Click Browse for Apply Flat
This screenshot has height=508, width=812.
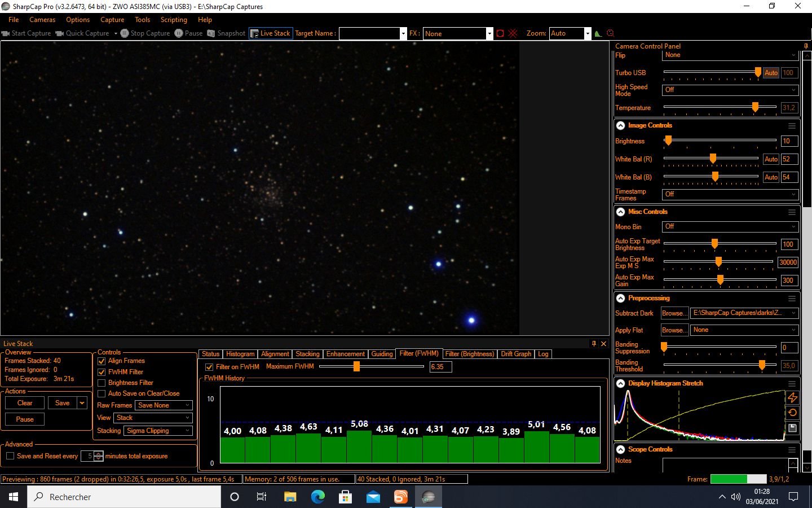coord(674,330)
